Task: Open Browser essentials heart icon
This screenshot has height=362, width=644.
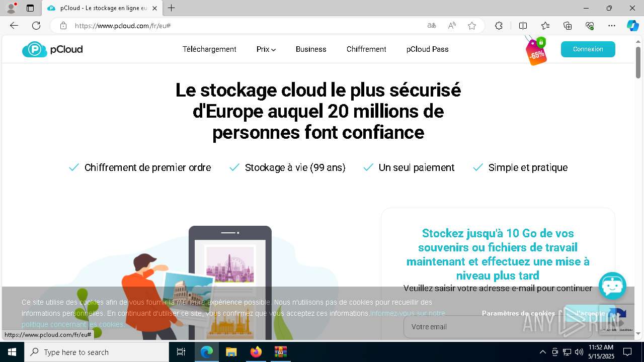Action: click(590, 26)
